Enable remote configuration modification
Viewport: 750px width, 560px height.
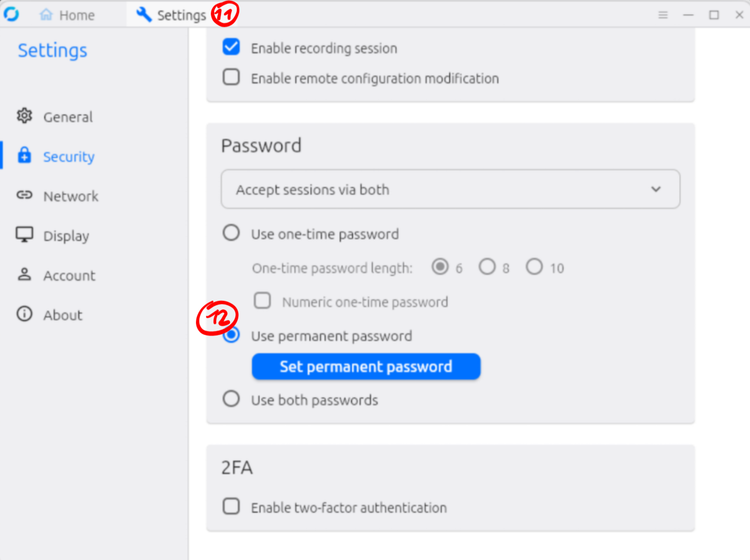point(231,77)
